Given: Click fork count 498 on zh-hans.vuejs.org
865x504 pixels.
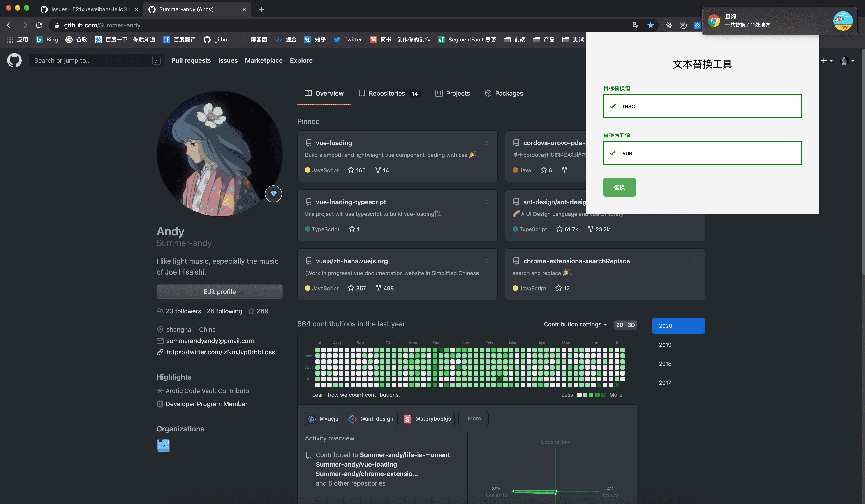Looking at the screenshot, I should (384, 288).
